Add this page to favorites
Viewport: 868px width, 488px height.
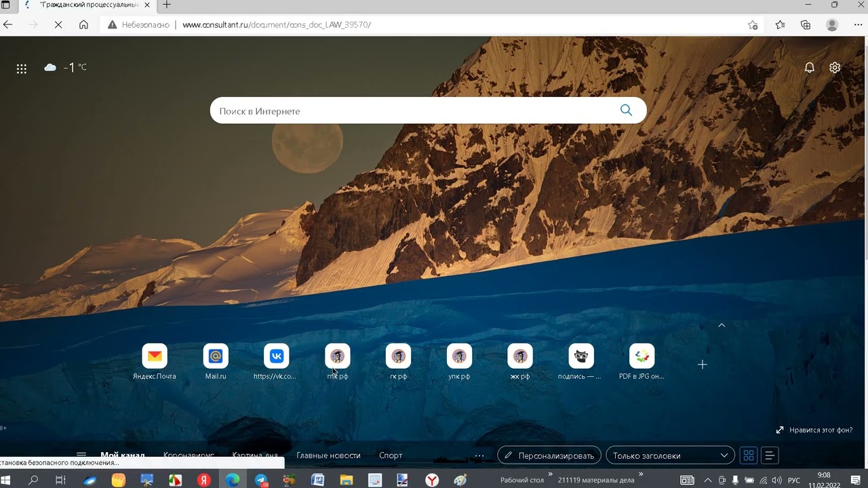tap(753, 24)
